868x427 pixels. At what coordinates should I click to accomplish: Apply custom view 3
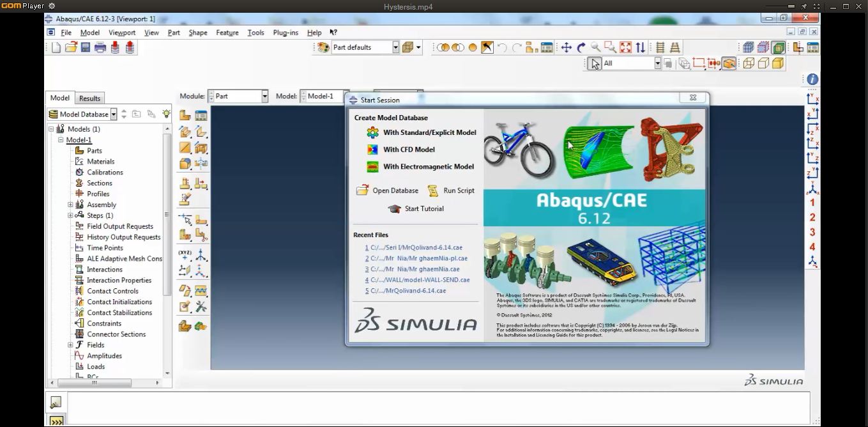pos(812,232)
